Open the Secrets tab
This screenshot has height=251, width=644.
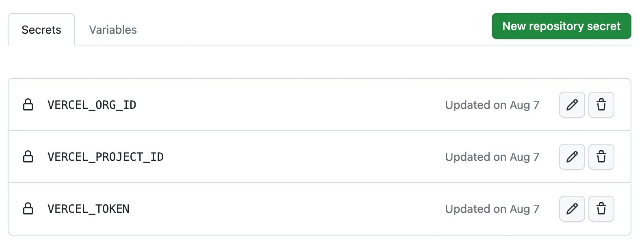(x=41, y=29)
